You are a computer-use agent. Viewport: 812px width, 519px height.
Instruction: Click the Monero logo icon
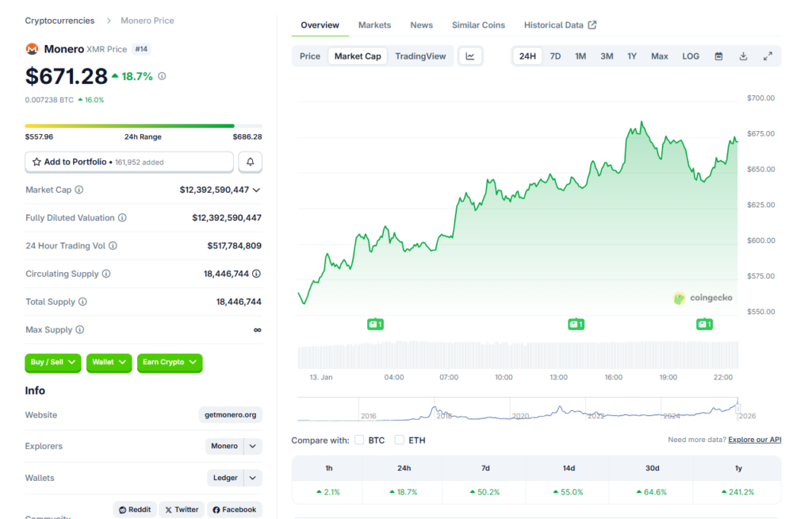pos(33,49)
